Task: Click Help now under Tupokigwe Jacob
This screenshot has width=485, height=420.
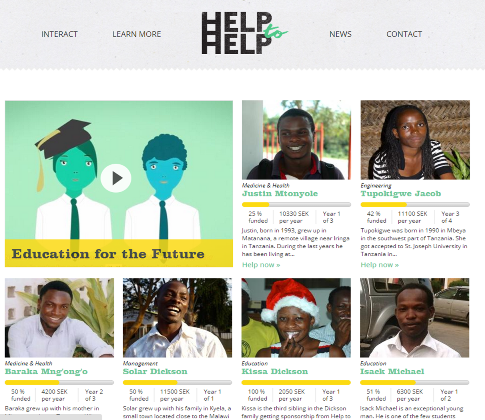Action: tap(380, 265)
